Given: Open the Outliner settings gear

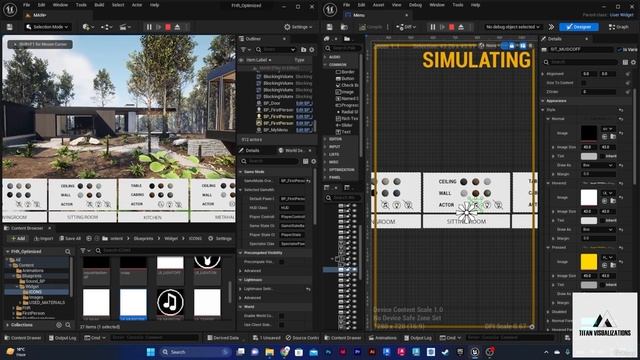Looking at the screenshot, I should (312, 49).
